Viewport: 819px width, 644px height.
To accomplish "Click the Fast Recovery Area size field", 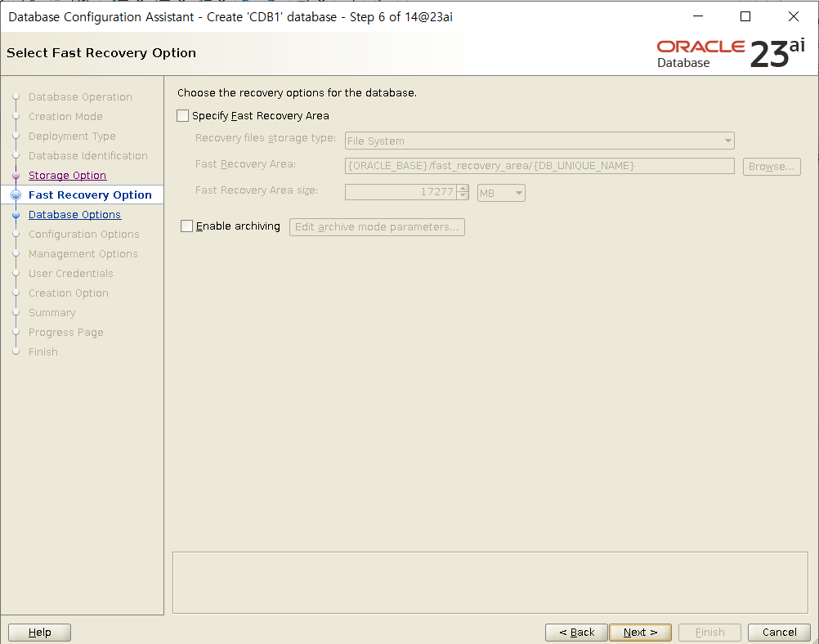I will (x=401, y=192).
